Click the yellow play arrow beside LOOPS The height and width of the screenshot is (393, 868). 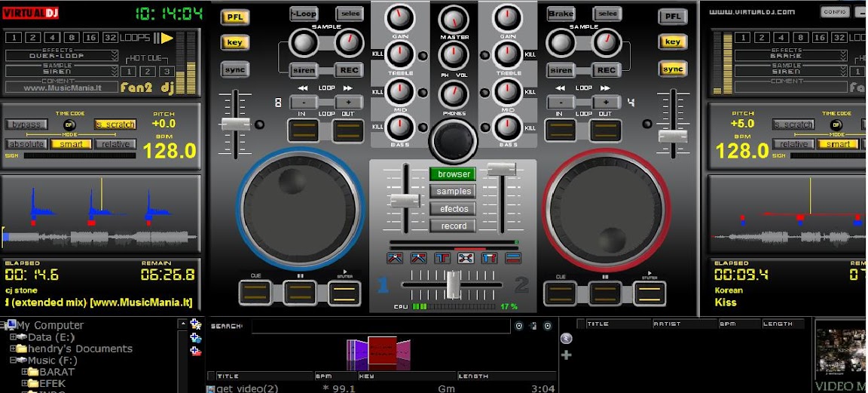(167, 38)
